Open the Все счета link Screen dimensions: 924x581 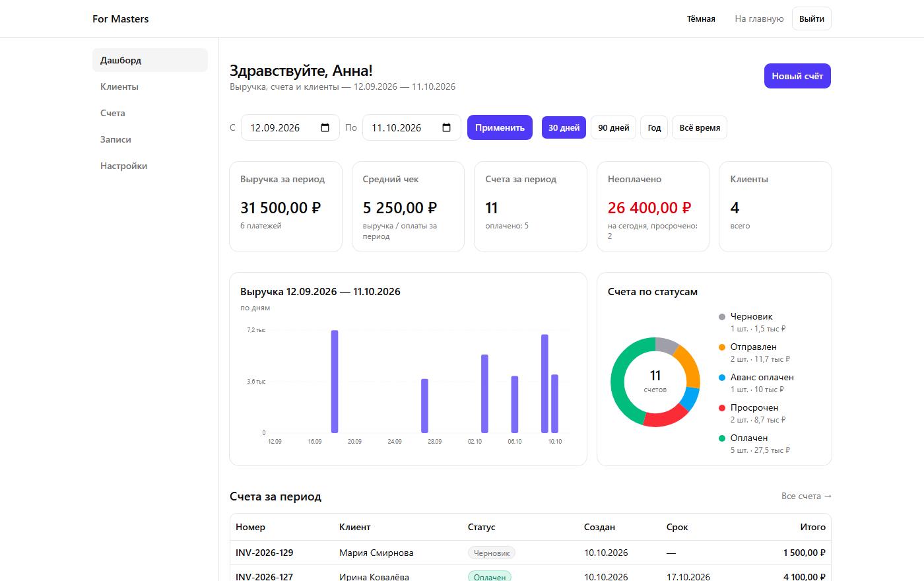(x=807, y=496)
